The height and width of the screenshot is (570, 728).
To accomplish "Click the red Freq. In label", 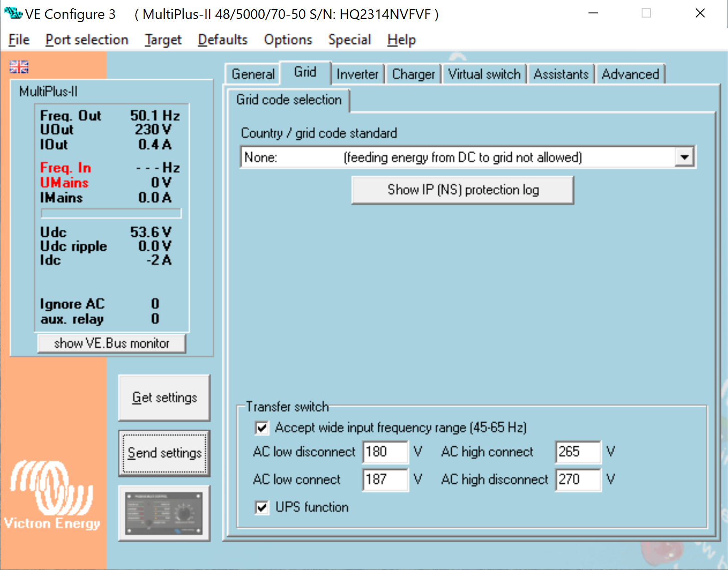I will click(x=66, y=168).
